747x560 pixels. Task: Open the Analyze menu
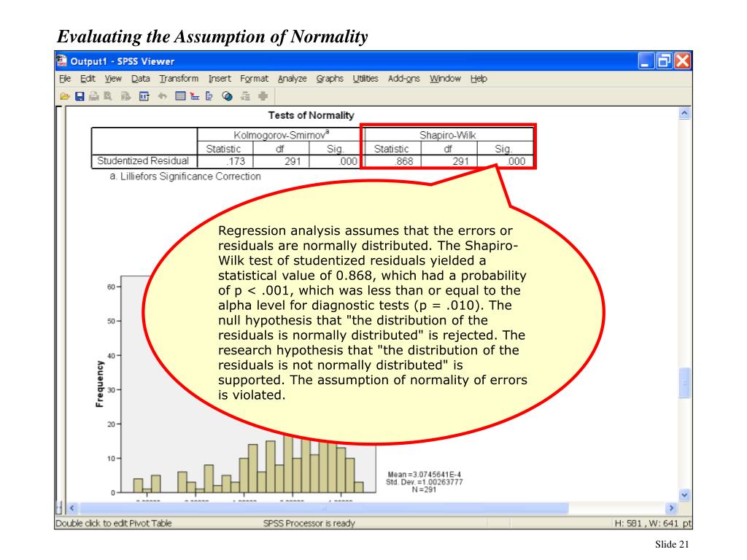(292, 79)
